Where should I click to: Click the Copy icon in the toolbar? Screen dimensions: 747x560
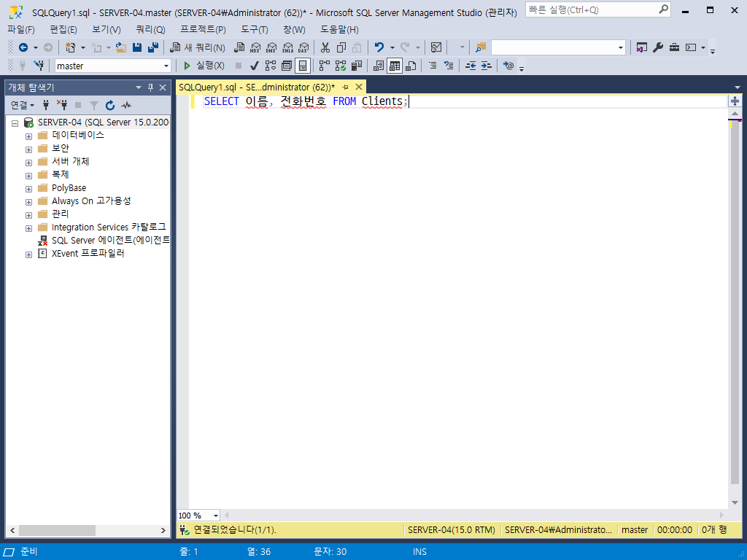point(341,47)
